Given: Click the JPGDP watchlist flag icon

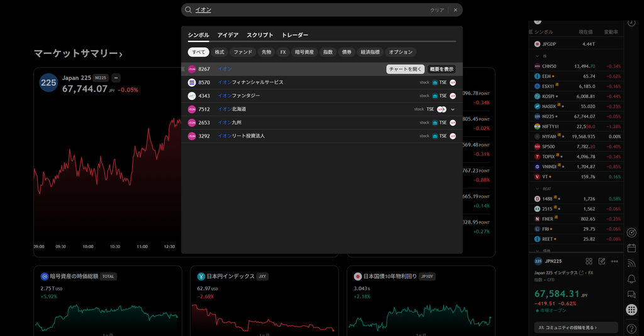Looking at the screenshot, I should coord(537,44).
